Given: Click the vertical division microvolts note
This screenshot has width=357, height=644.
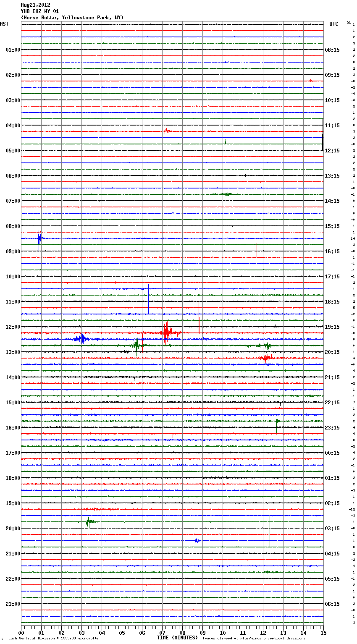Looking at the screenshot, I should [x=53, y=638].
